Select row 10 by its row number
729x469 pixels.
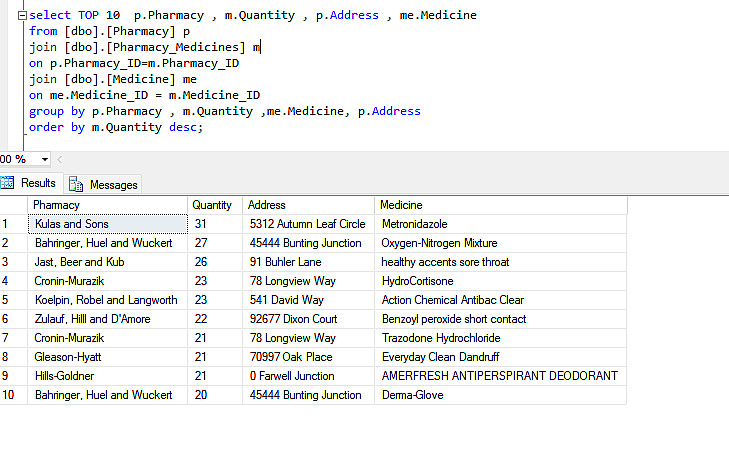tap(12, 395)
